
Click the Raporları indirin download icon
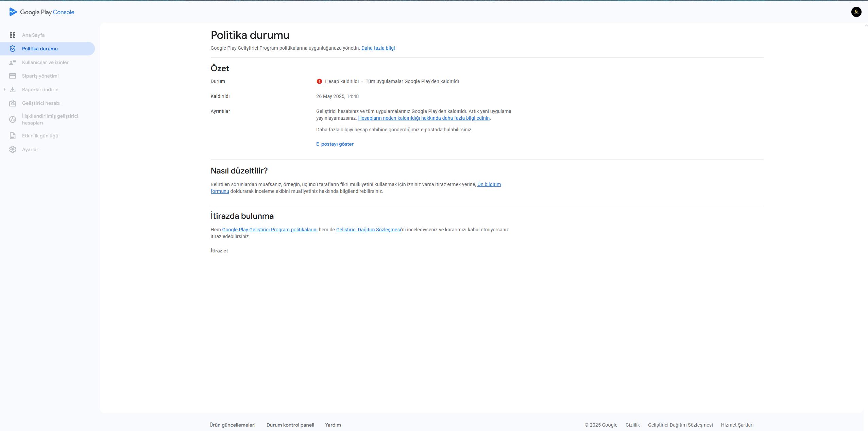pyautogui.click(x=13, y=89)
